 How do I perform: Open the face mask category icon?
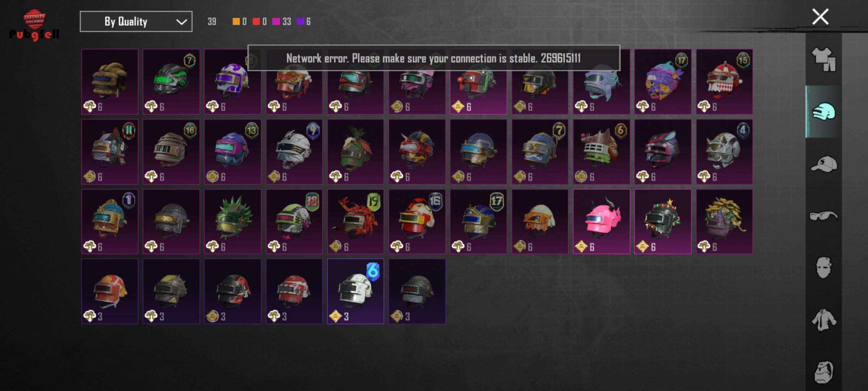click(x=824, y=268)
